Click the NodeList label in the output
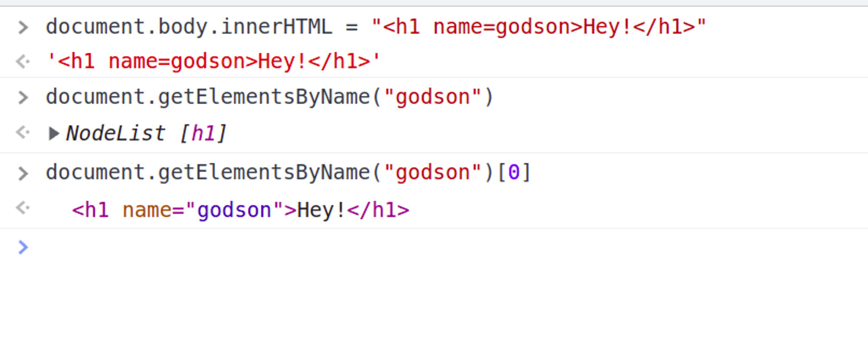This screenshot has height=356, width=868. point(115,133)
